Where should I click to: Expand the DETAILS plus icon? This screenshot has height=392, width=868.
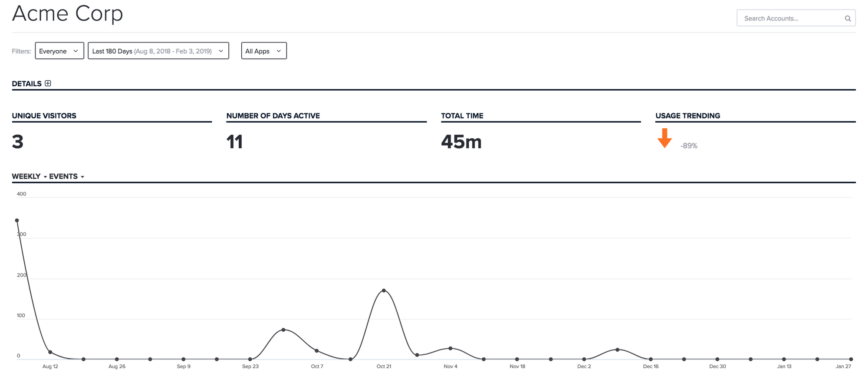point(48,83)
